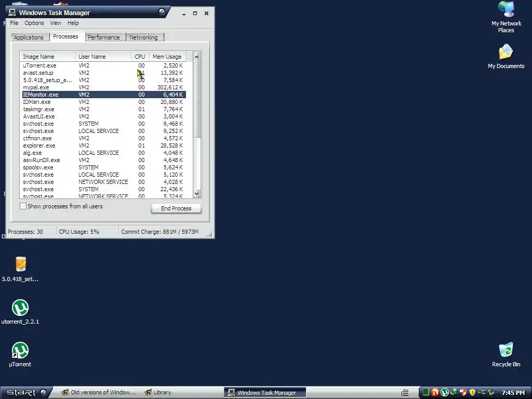Select the 5.0.418_setup_a... process row
532x399 pixels.
(104, 80)
